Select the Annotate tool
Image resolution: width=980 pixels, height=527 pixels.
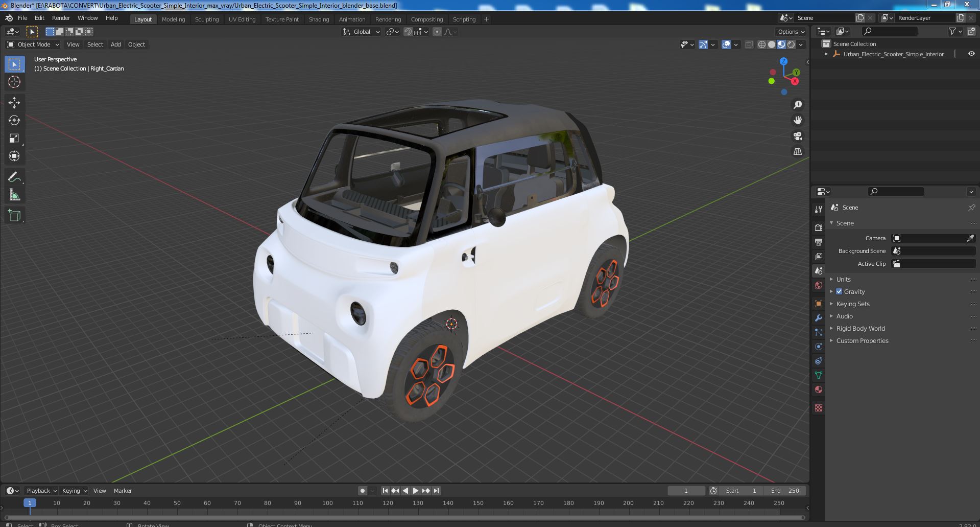(x=14, y=177)
